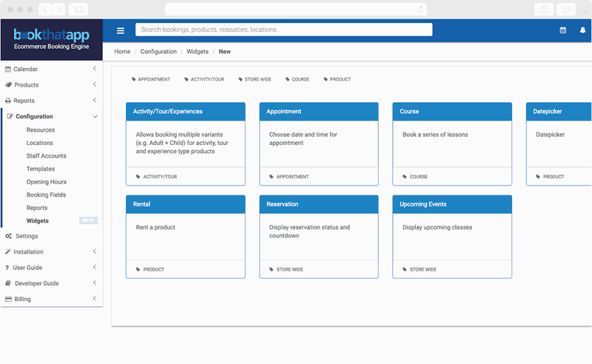The height and width of the screenshot is (364, 592).
Task: Filter widgets by PRODUCT tag
Action: 337,79
